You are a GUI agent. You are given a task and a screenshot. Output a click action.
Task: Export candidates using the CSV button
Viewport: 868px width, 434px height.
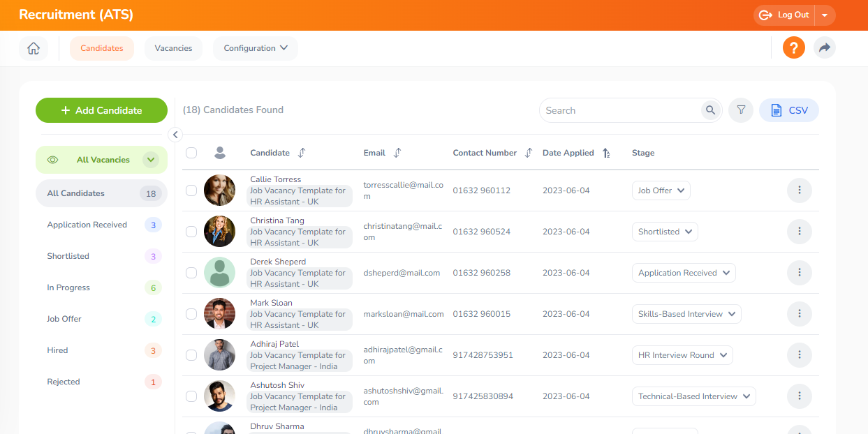tap(788, 110)
